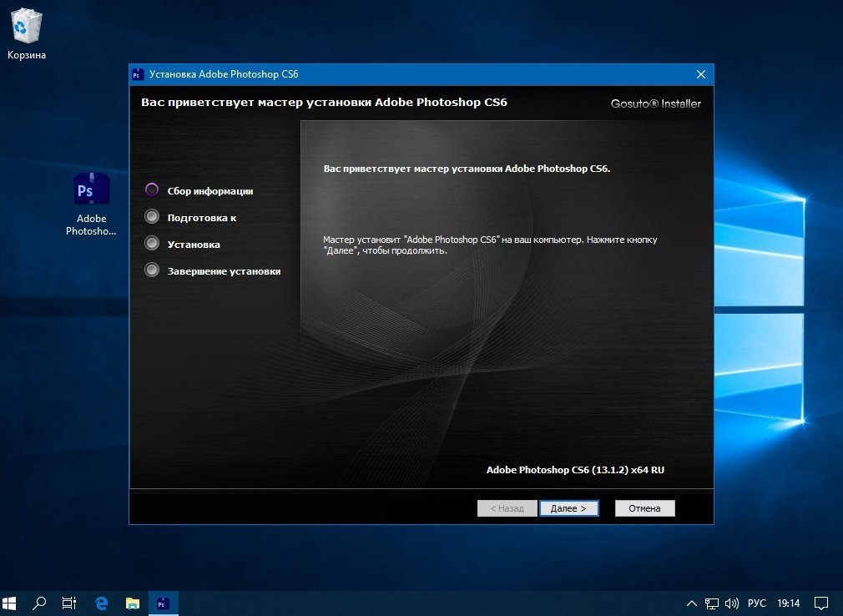Click the Установка step indicator
Viewport: 843px width, 616px height.
click(152, 244)
